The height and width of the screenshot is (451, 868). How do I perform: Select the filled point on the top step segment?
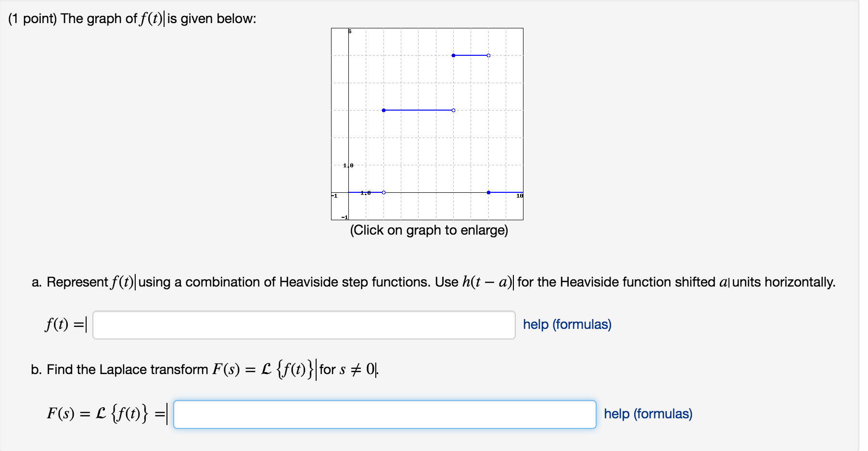(454, 55)
